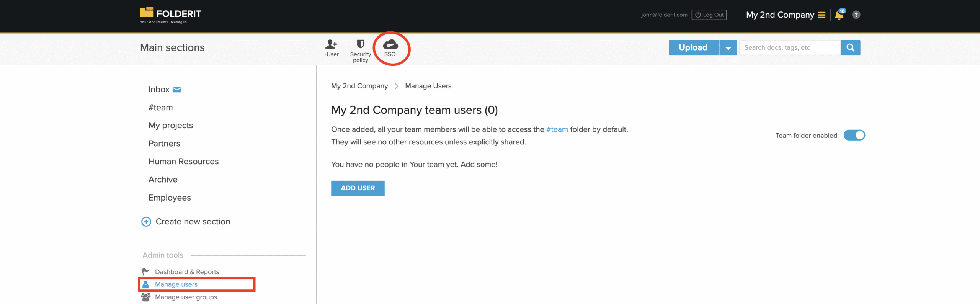Open Dashboard & Reports
Viewport: 980px width, 304px height.
click(x=187, y=272)
